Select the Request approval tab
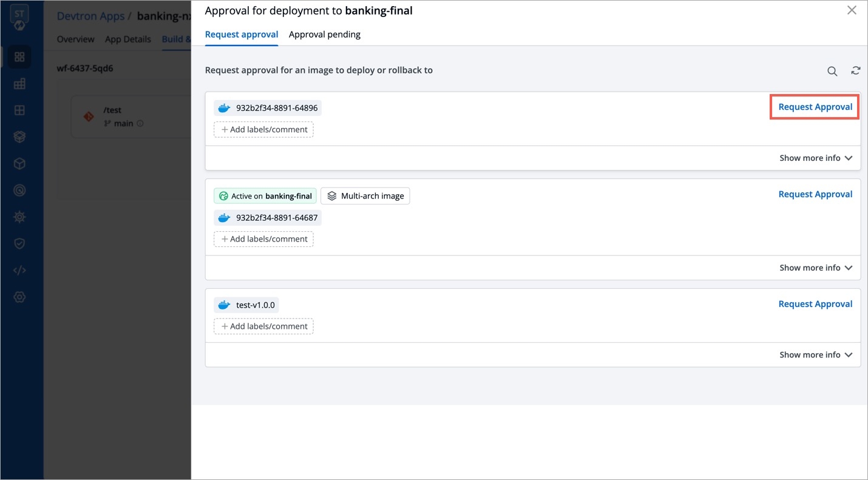This screenshot has height=480, width=868. [242, 35]
